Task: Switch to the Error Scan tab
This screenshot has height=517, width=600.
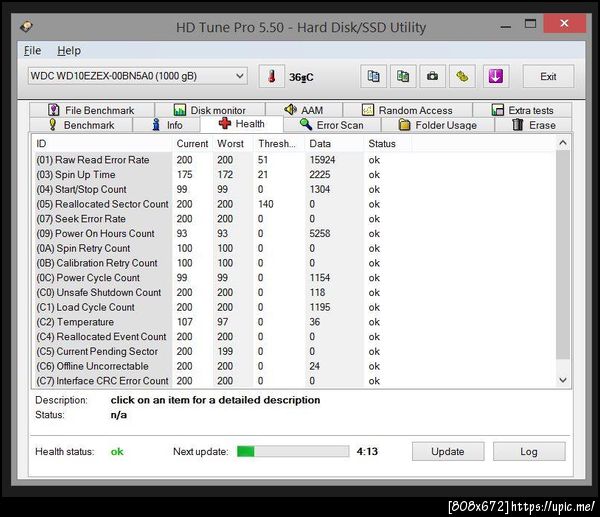Action: [x=332, y=125]
